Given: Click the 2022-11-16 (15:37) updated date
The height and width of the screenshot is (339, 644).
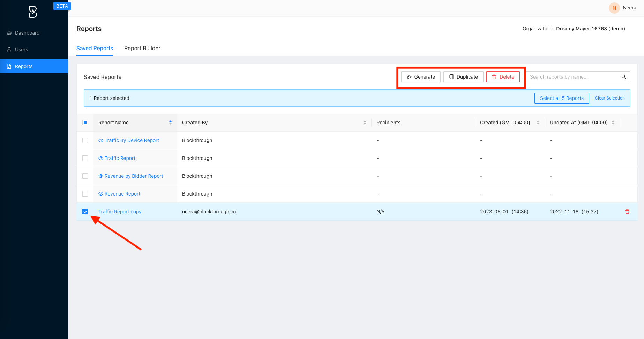Looking at the screenshot, I should coord(574,212).
